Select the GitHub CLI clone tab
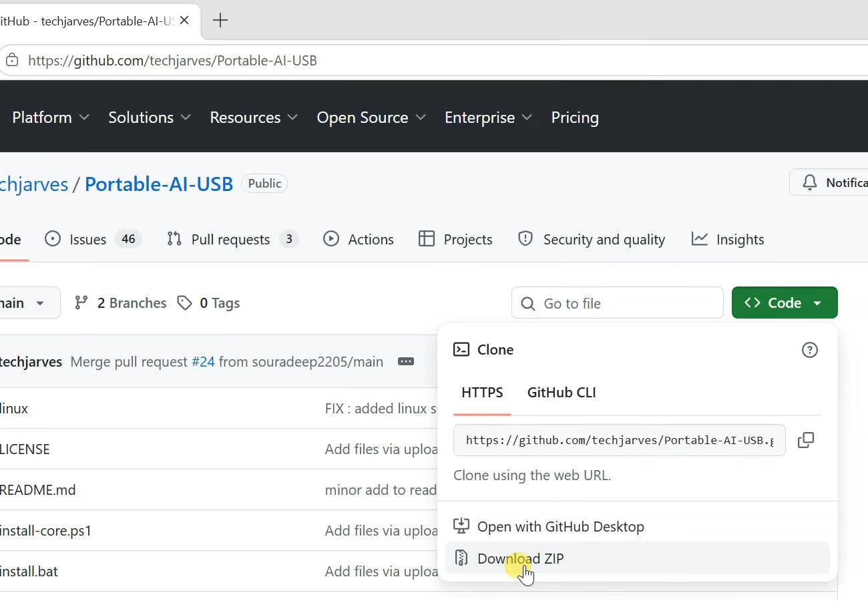 [562, 393]
